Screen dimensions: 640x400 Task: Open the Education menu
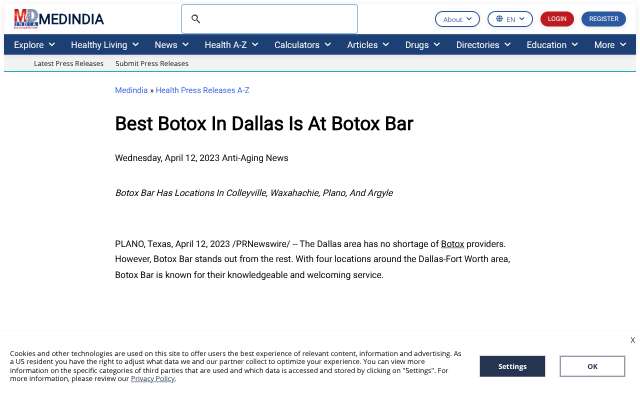pos(552,45)
